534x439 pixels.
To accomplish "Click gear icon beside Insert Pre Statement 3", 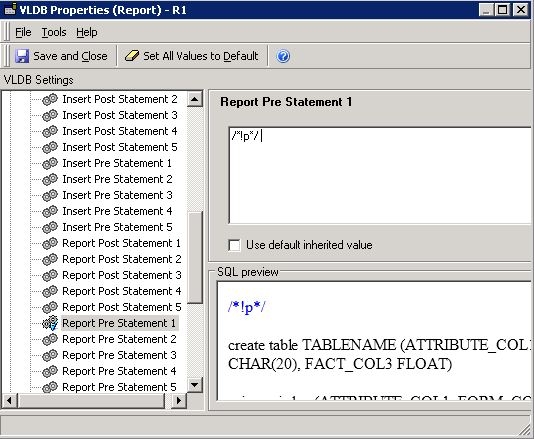I will 50,195.
